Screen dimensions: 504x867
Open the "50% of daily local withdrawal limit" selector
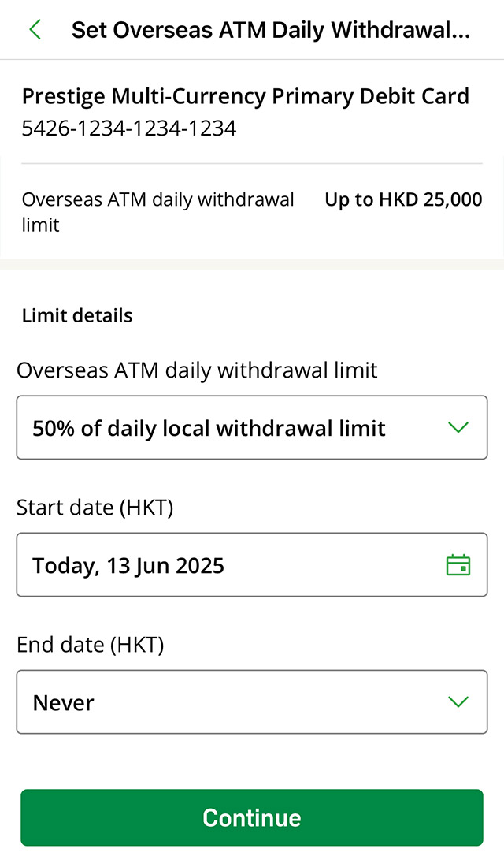[x=209, y=428]
